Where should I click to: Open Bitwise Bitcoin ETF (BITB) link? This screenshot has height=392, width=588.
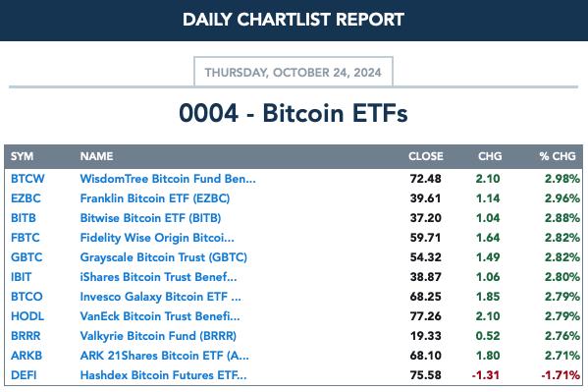coord(150,218)
